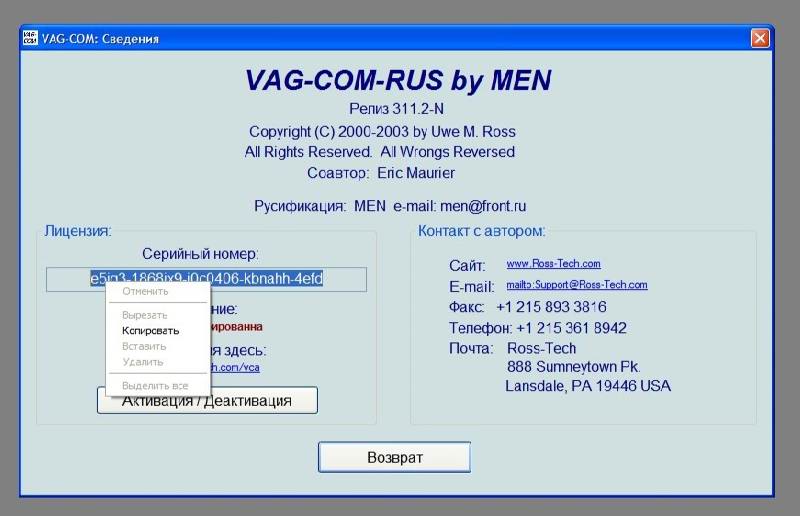Click the Ross-Tech postal name text

click(541, 348)
